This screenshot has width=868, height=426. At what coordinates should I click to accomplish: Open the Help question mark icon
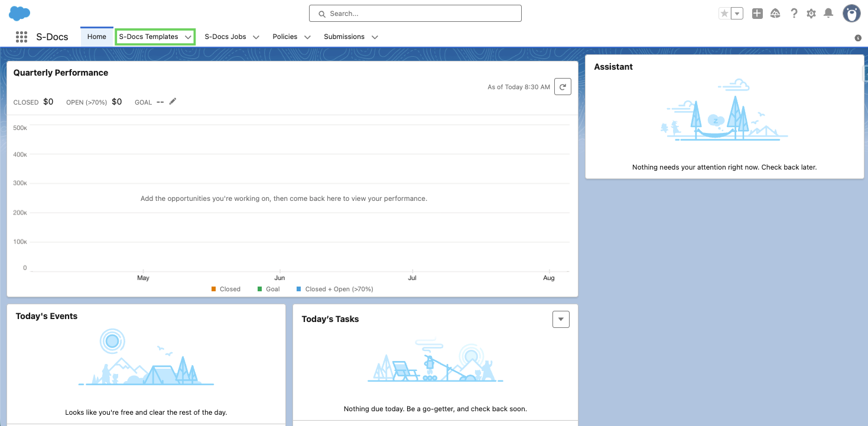click(x=794, y=13)
